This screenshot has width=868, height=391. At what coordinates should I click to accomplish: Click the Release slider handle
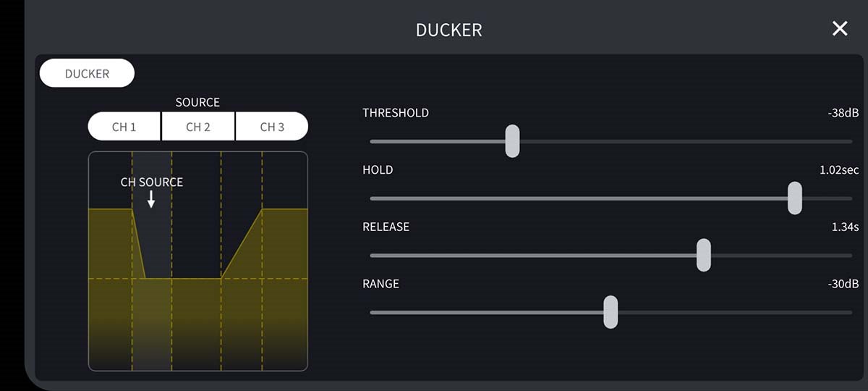pyautogui.click(x=703, y=256)
